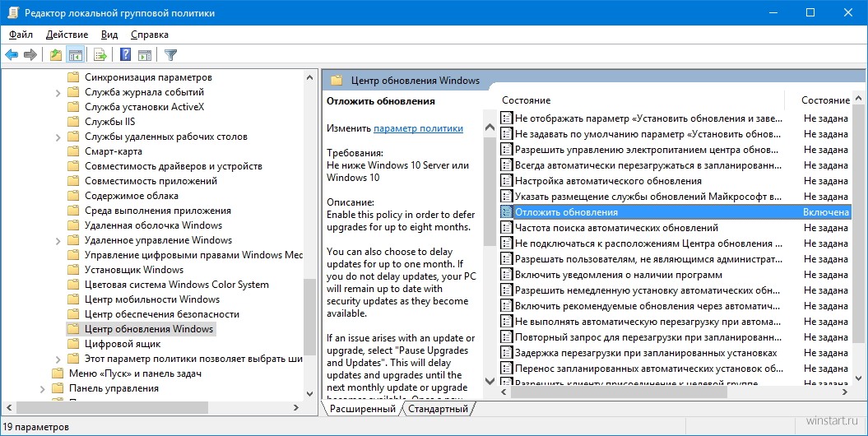
Task: Select Меню «Пуск» и панель задач
Action: (135, 373)
